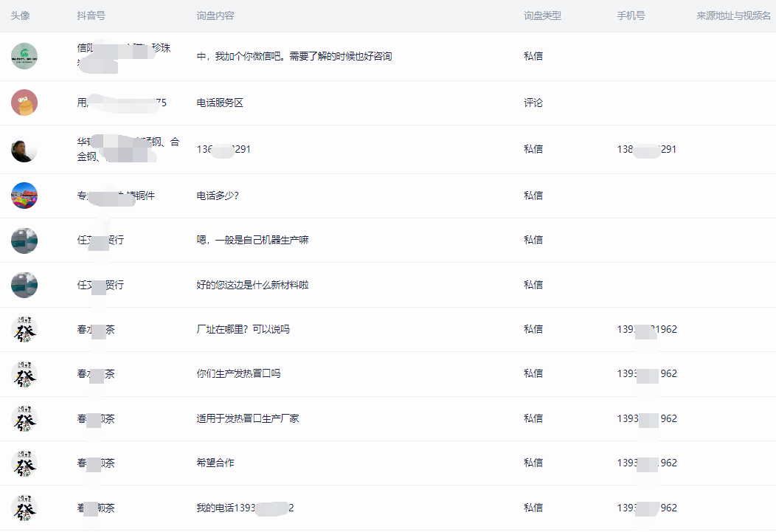Click the 询盘类型 column header

coord(542,15)
